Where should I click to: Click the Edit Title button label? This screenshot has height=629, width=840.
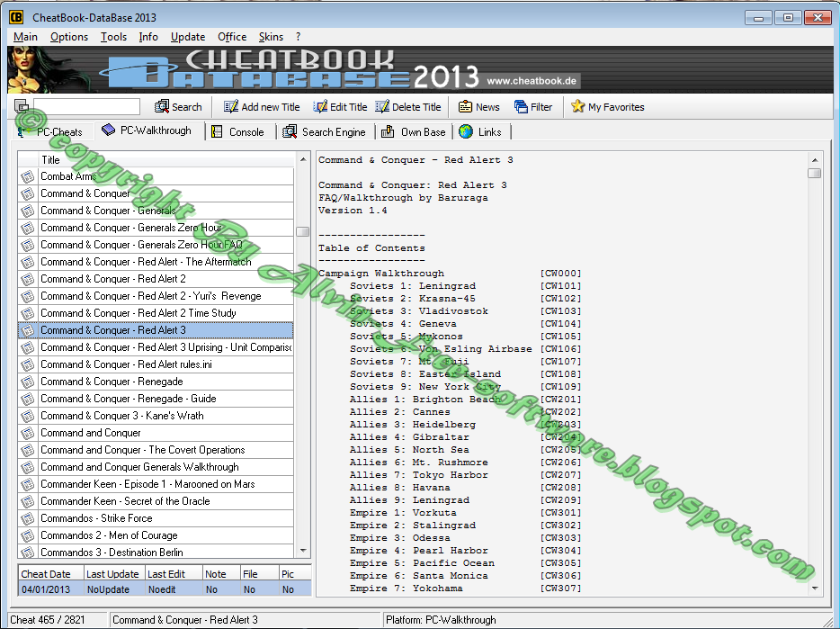(348, 107)
